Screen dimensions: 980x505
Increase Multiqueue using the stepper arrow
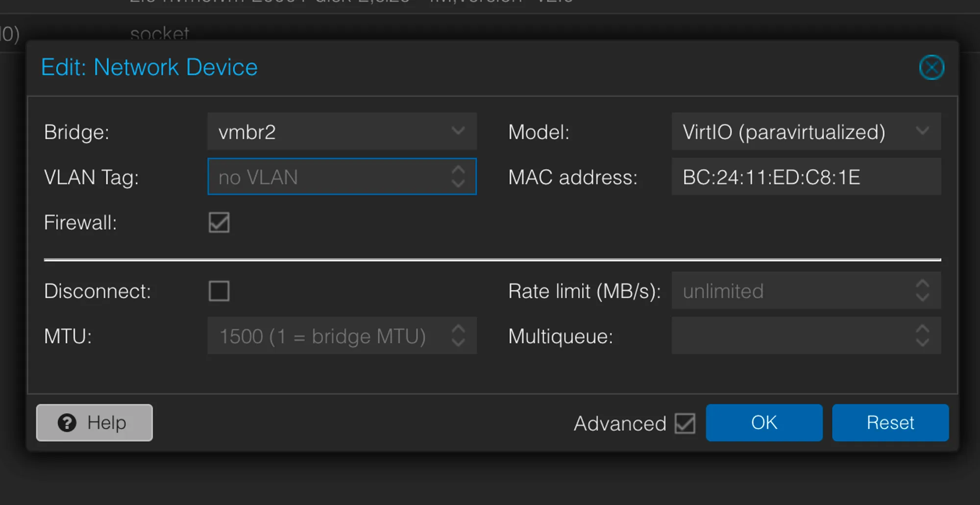pos(923,329)
